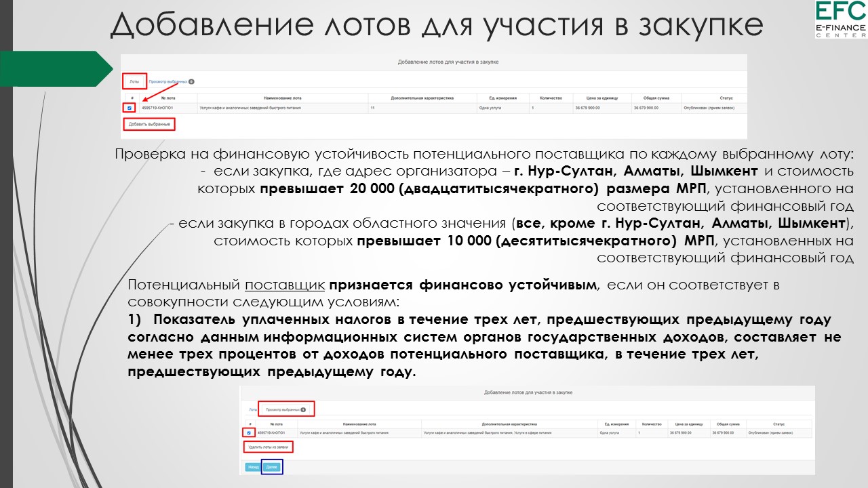Click the № лота header in the lower table
Image resolution: width=868 pixels, height=488 pixels.
point(276,423)
